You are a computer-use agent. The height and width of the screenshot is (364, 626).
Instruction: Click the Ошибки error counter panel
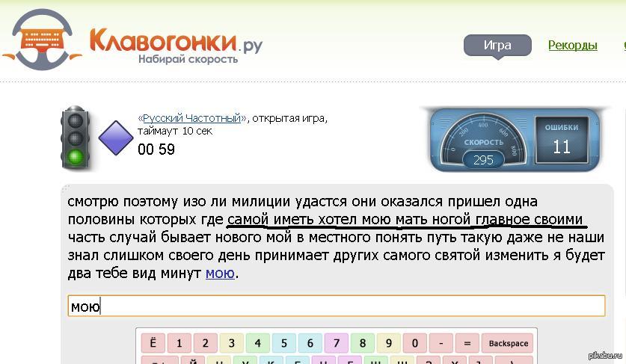pyautogui.click(x=561, y=140)
